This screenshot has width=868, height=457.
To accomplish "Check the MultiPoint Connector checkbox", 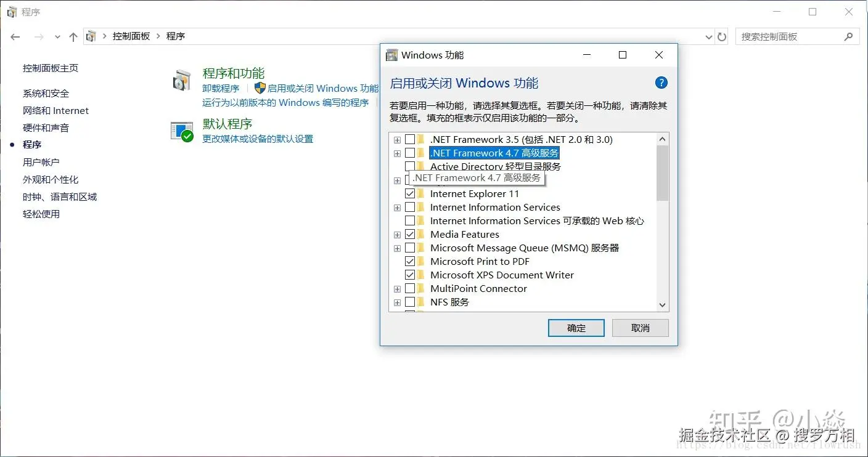I will [410, 288].
